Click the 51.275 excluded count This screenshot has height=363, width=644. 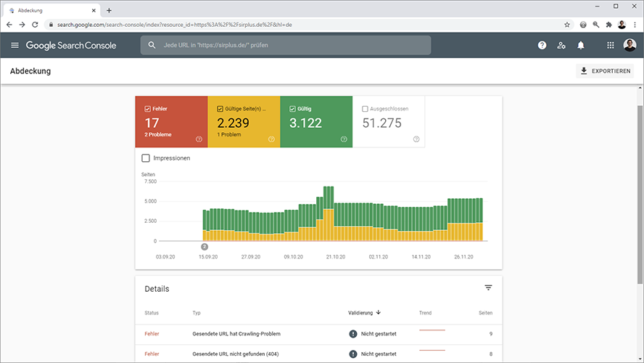[x=381, y=123]
